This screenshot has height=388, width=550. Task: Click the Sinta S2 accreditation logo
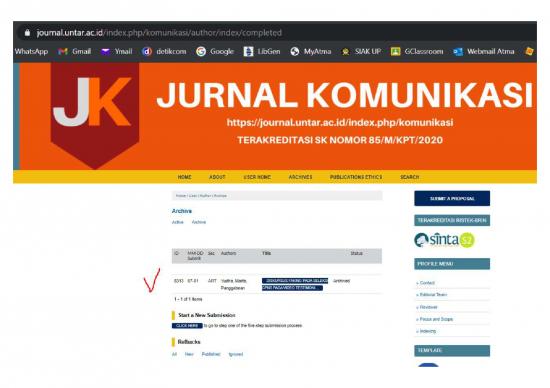pyautogui.click(x=444, y=240)
